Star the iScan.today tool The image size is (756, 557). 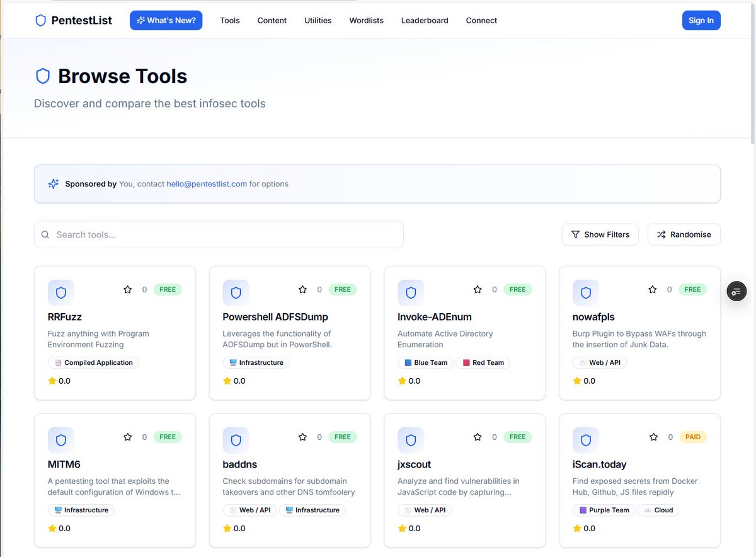click(654, 437)
